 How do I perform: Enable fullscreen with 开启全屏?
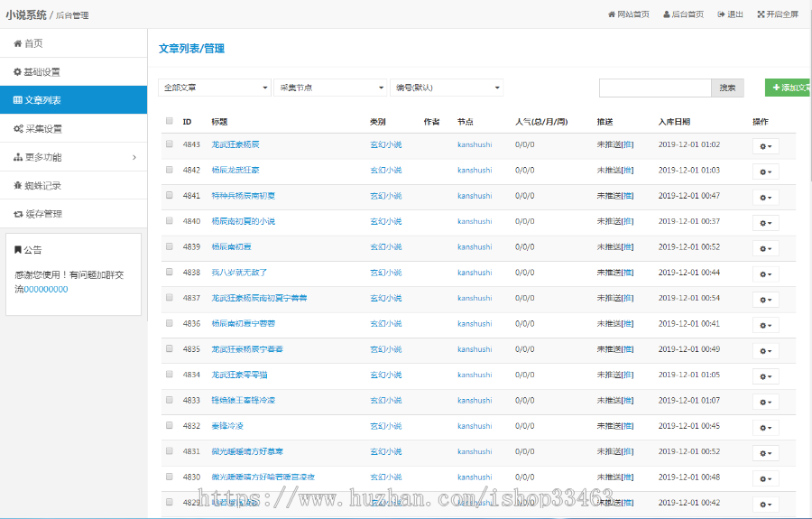click(778, 14)
